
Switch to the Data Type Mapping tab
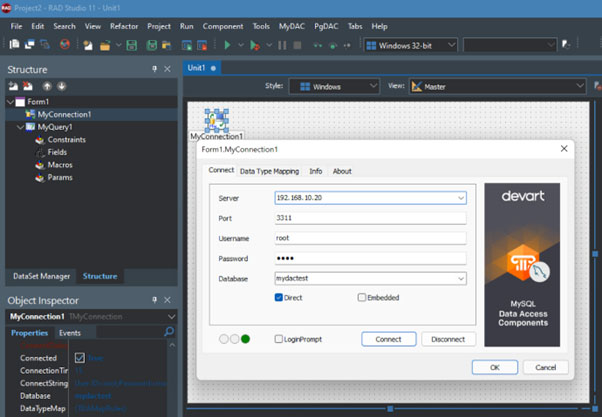pos(269,171)
